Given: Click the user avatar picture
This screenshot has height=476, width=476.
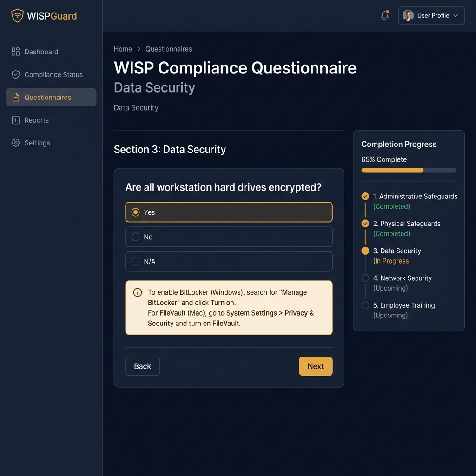Looking at the screenshot, I should coord(408,15).
